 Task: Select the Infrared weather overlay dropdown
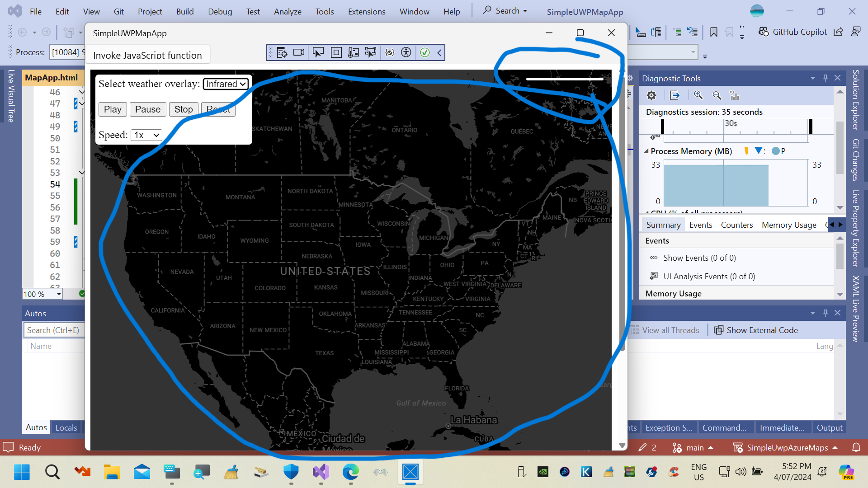(225, 84)
